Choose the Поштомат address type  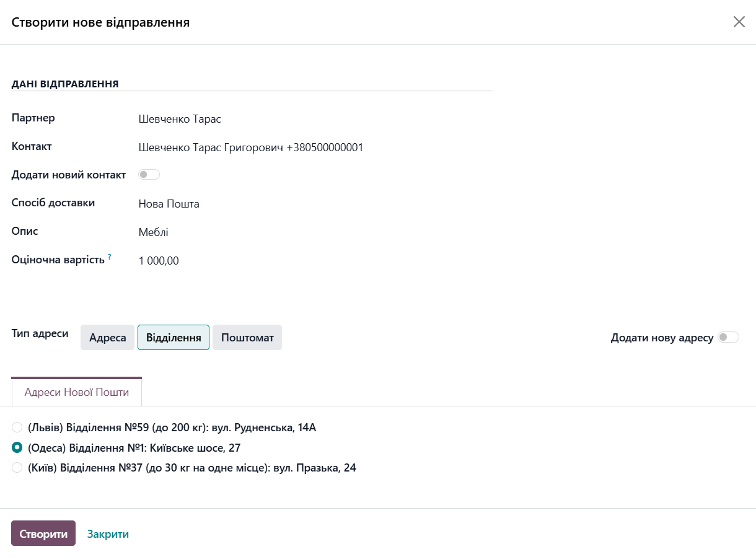click(247, 338)
